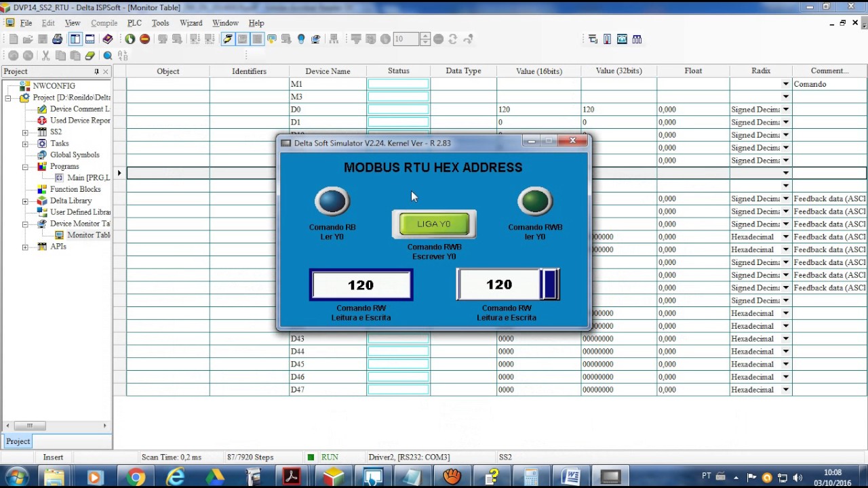Click the cyan monitor table icon at right
The image size is (868, 488).
pyautogui.click(x=622, y=39)
